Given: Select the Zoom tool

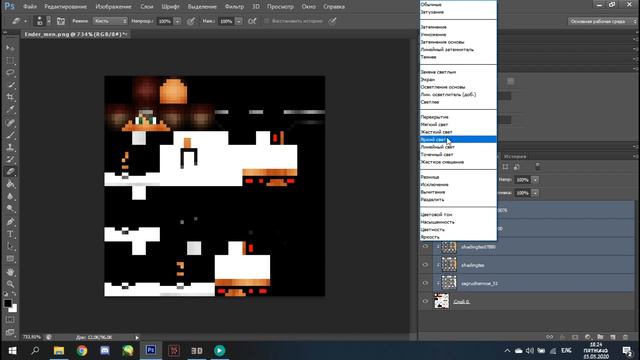Looking at the screenshot, I should click(x=10, y=284).
